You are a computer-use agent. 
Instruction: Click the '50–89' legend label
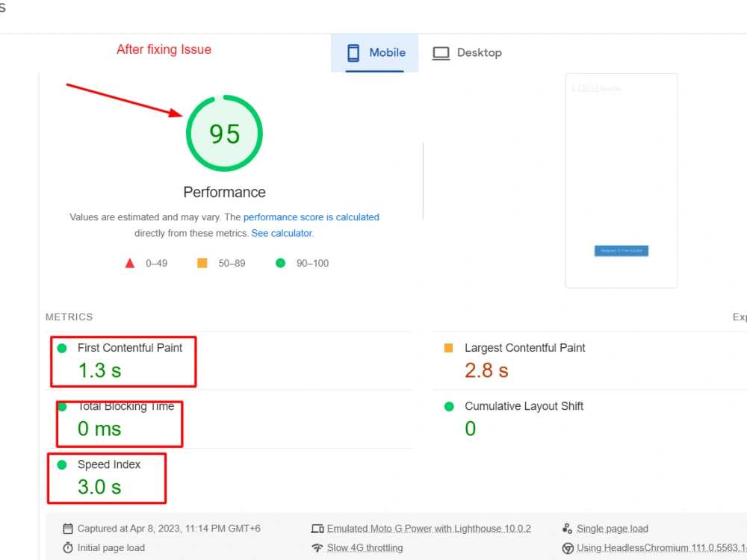(x=232, y=264)
